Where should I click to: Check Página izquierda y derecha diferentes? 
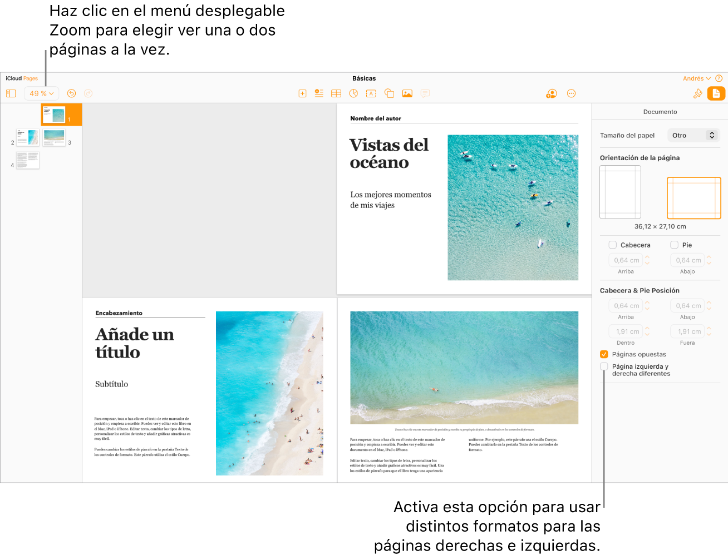tap(603, 366)
